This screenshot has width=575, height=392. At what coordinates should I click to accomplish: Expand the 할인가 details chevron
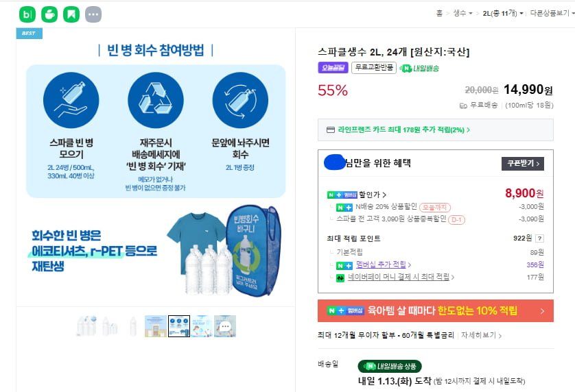click(x=385, y=195)
